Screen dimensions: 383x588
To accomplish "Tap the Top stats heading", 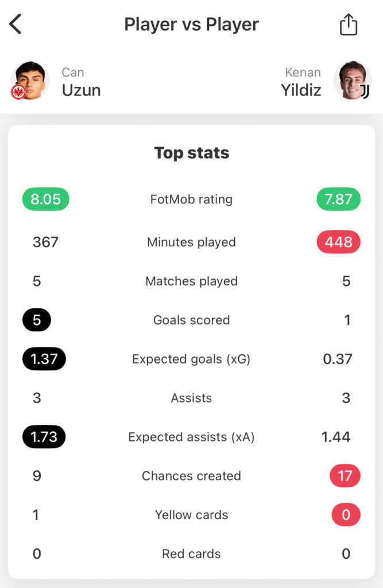I will tap(191, 153).
